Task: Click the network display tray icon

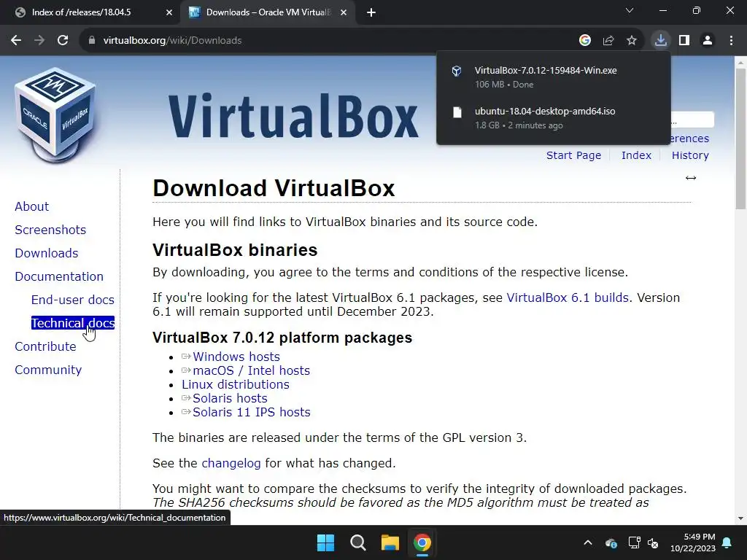Action: (634, 542)
